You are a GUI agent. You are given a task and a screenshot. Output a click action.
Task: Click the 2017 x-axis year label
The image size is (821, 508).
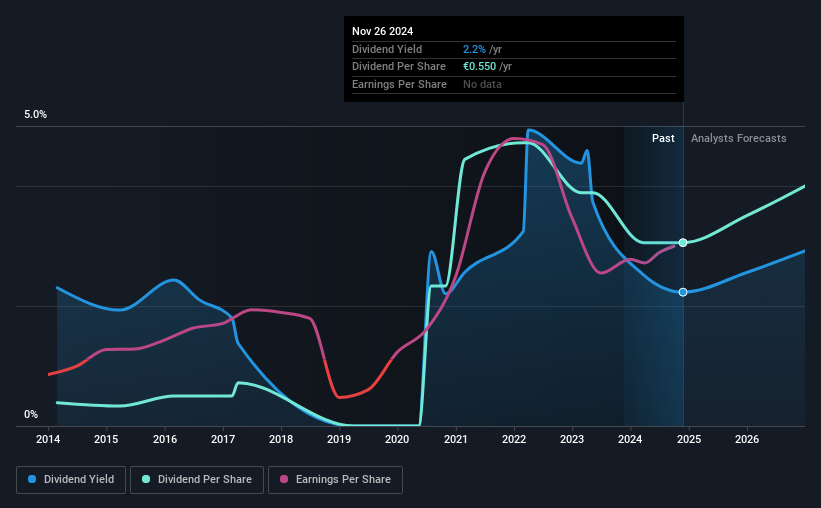tap(223, 439)
